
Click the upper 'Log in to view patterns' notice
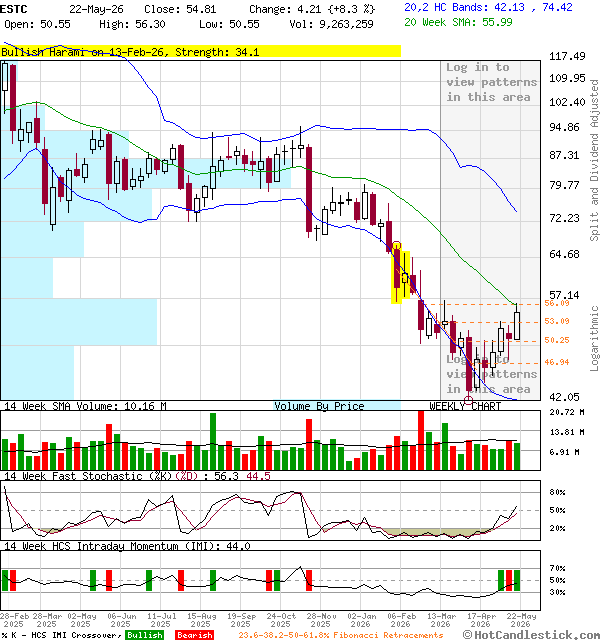(491, 82)
